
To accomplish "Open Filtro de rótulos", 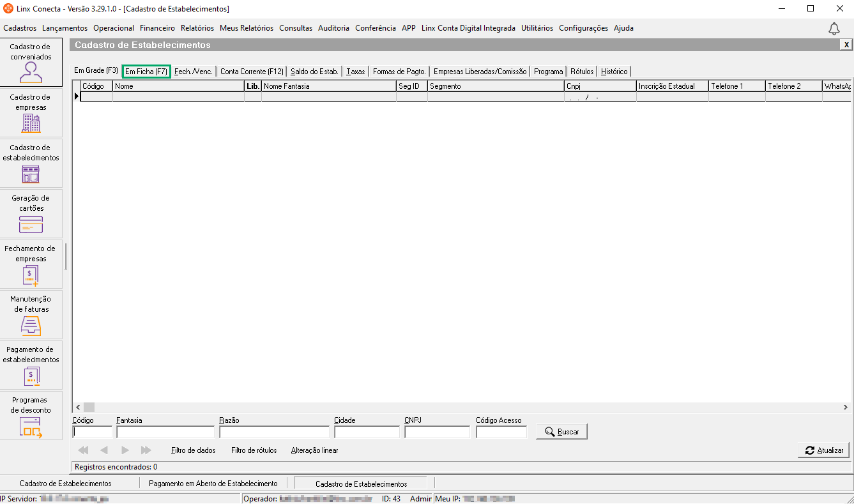I will click(254, 450).
